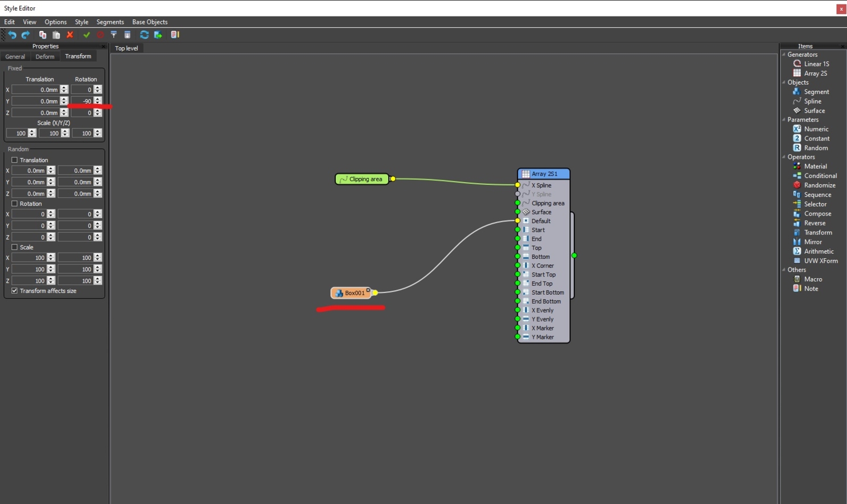
Task: Click the red X delete icon
Action: [70, 35]
